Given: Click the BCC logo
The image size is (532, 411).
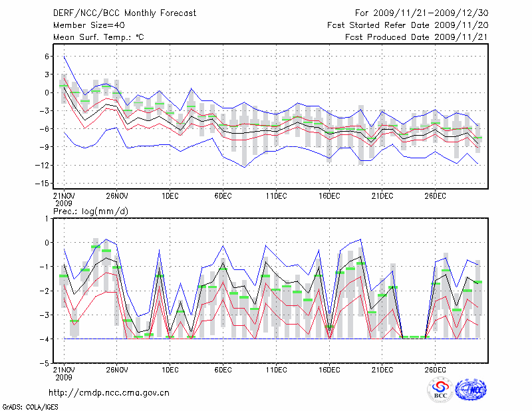Looking at the screenshot, I should pyautogui.click(x=440, y=390).
